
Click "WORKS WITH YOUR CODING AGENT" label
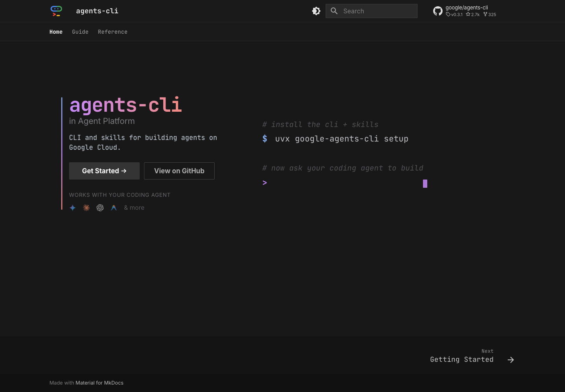click(120, 195)
